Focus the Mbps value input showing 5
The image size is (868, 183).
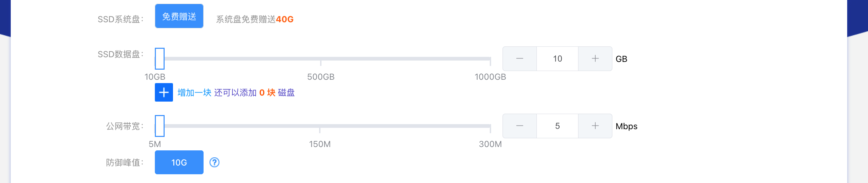click(x=557, y=126)
